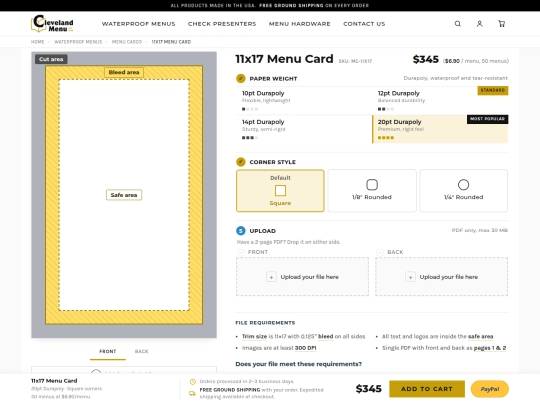Click the clock icon beside order processing text

pyautogui.click(x=193, y=382)
